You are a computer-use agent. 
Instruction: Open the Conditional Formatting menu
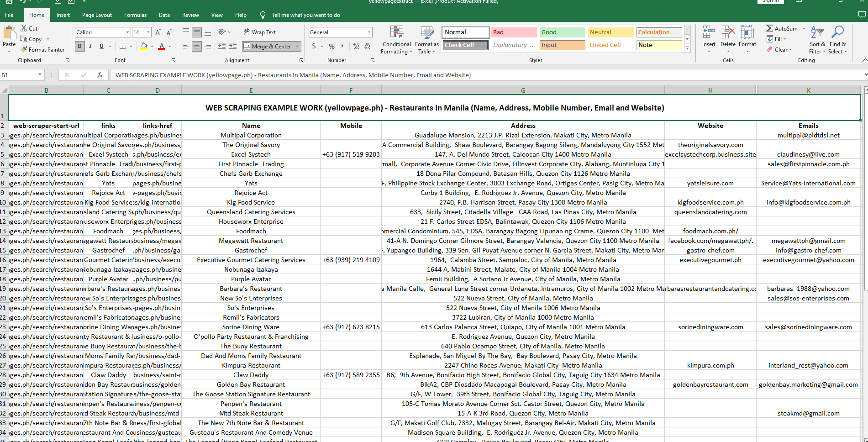[x=396, y=40]
